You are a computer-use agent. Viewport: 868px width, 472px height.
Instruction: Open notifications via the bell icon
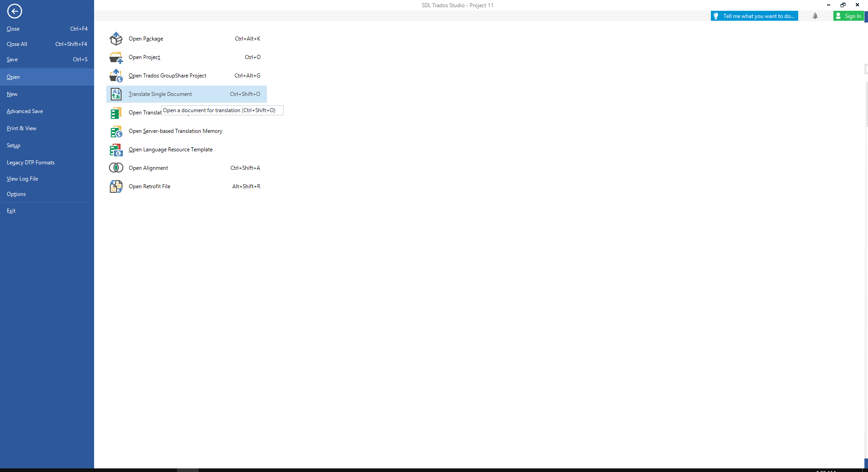[815, 16]
